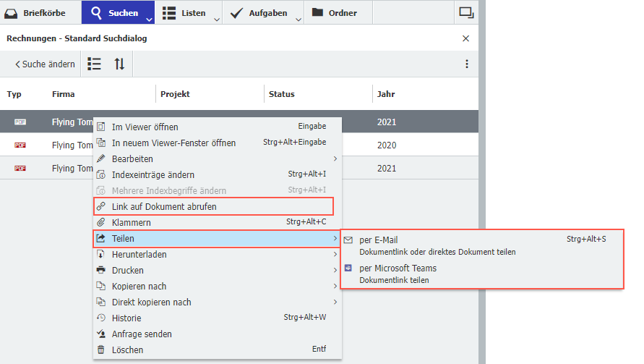The image size is (644, 364).
Task: Expand the Aufgaben tab dropdown arrow
Action: [298, 19]
